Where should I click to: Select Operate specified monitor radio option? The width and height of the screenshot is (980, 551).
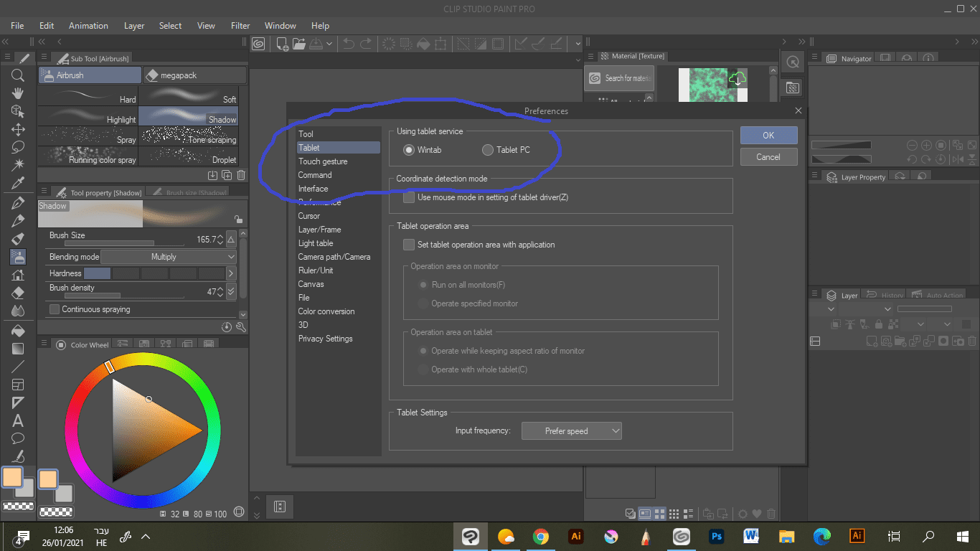coord(423,303)
